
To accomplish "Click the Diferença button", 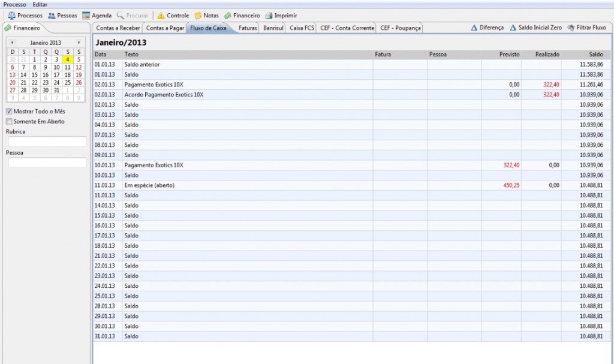I will coord(487,28).
